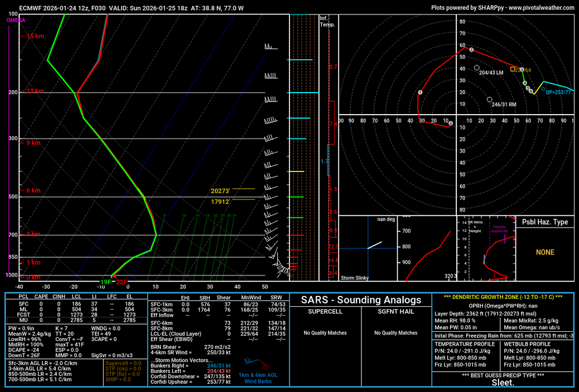The width and height of the screenshot is (579, 392).
Task: Click the Sleet best guess precip label
Action: 504,383
